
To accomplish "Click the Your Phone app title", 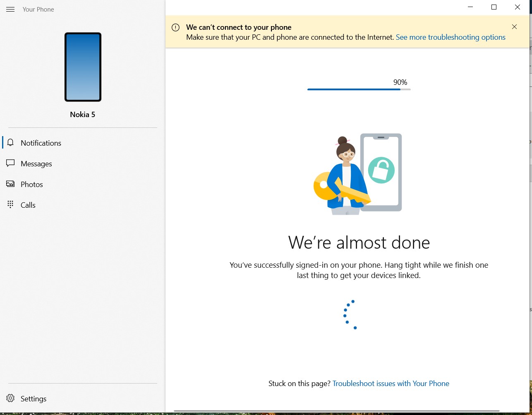I will click(38, 10).
